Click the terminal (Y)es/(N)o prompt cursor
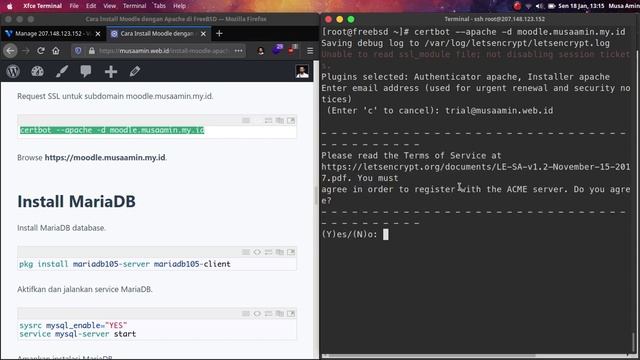Screen dimensions: 640x360 point(386,234)
